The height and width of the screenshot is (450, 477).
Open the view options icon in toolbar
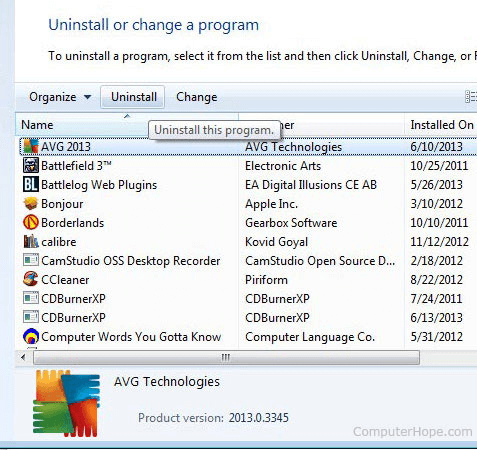471,97
